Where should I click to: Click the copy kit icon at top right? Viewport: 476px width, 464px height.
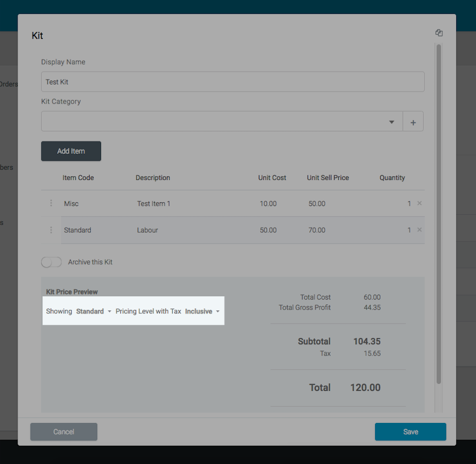[439, 33]
